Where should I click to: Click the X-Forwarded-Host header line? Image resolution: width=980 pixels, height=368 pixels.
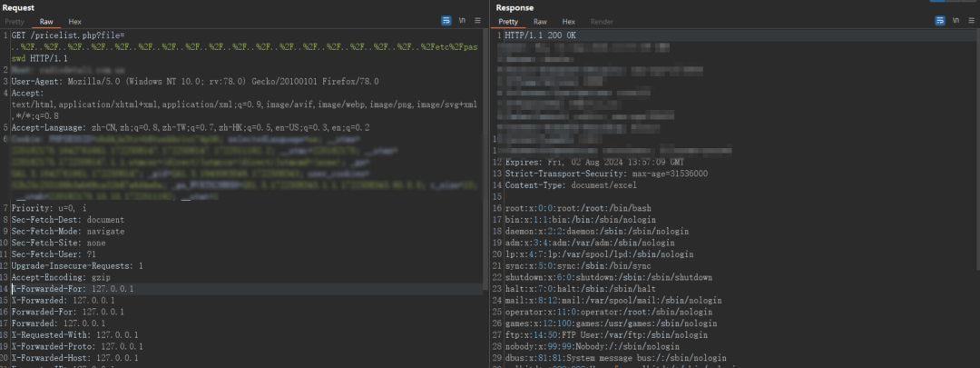75,358
